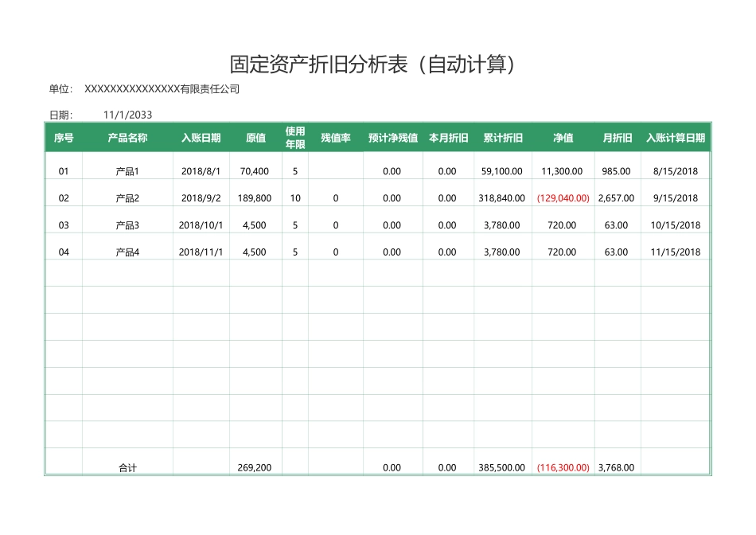756x535 pixels.
Task: Select the 入账日期 header cell
Action: (201, 138)
